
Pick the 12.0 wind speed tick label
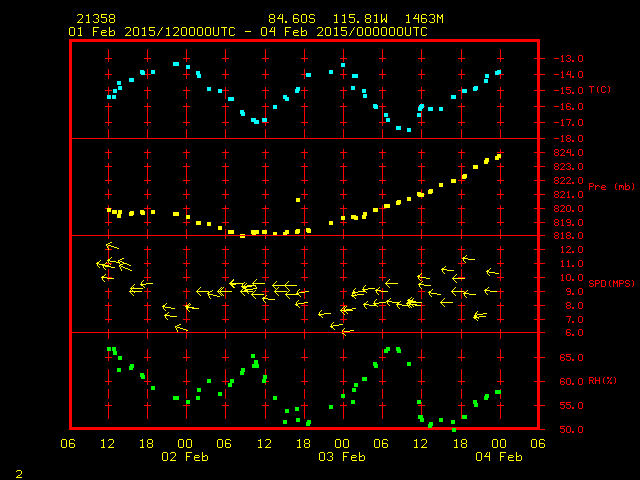pyautogui.click(x=571, y=250)
